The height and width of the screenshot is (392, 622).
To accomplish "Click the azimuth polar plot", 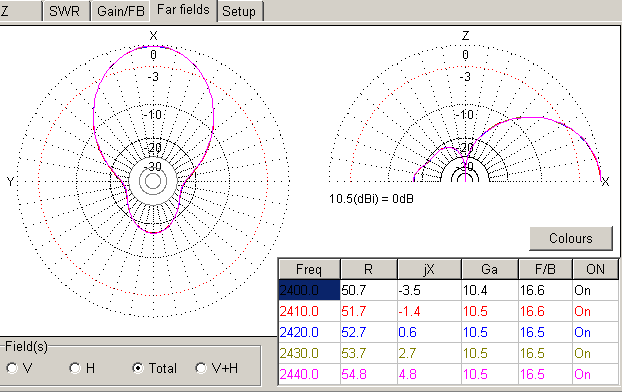I will click(153, 181).
